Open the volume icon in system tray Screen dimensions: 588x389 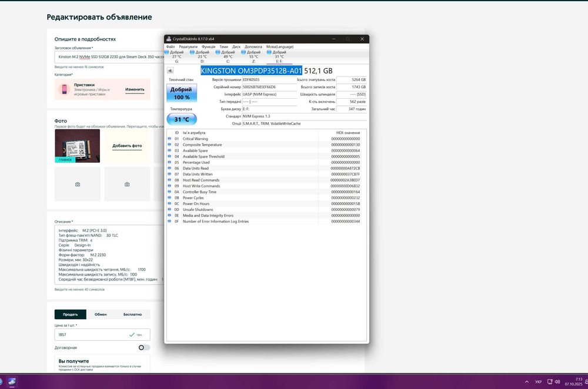[557, 382]
